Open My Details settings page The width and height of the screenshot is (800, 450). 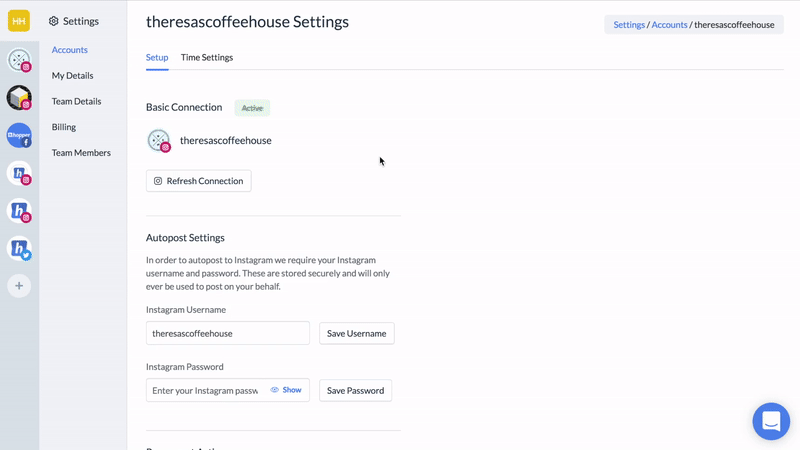72,76
